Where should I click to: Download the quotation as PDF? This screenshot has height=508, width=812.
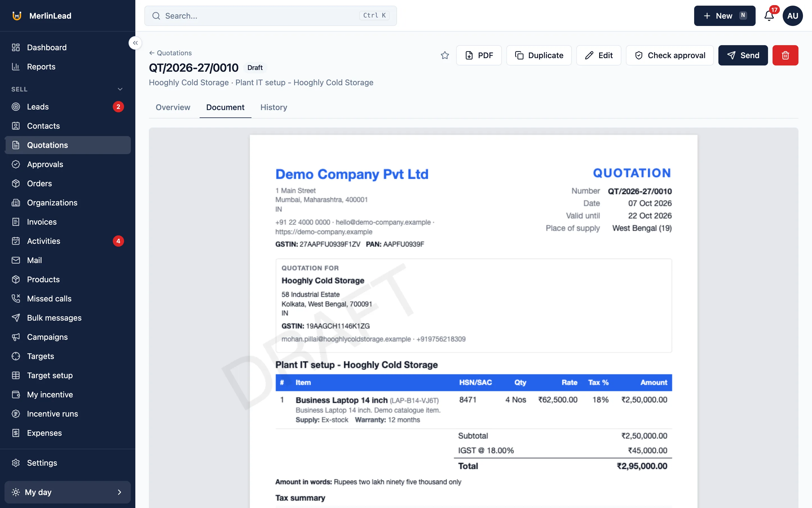pos(479,55)
